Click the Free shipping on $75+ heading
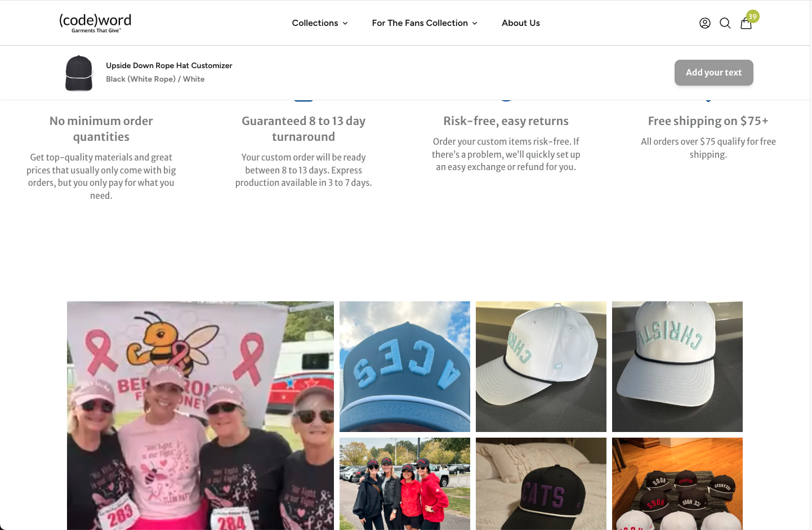This screenshot has height=530, width=812. pos(708,121)
